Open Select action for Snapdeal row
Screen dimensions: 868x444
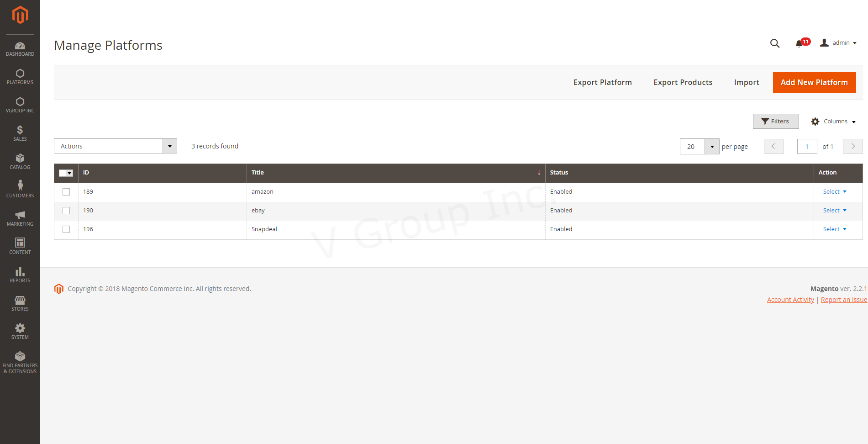coord(834,229)
